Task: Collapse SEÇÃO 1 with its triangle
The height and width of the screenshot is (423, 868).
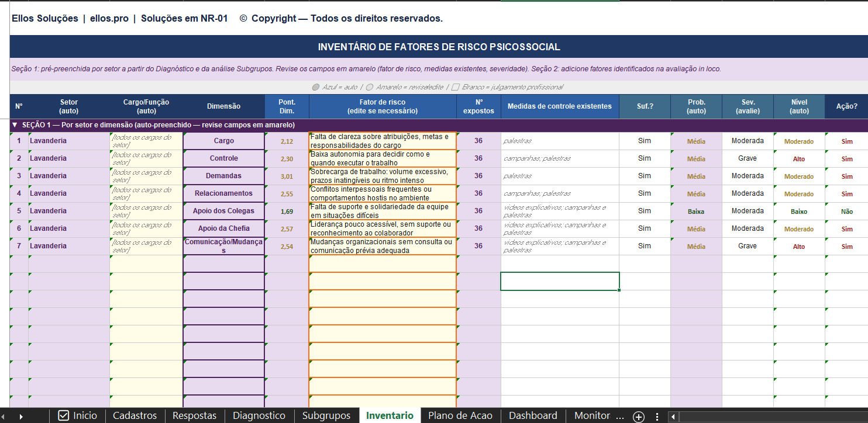Action: click(x=15, y=124)
